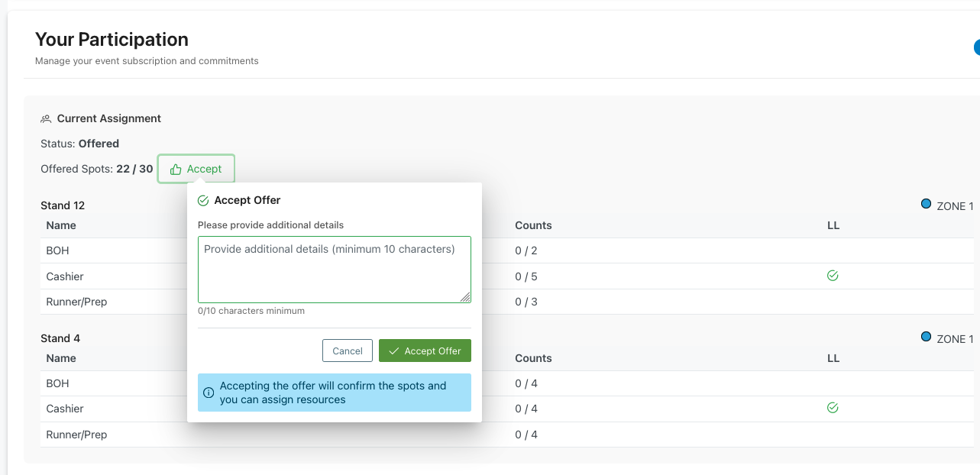Screen dimensions: 980x475
Task: Click the blue circle at top right edge
Action: tap(976, 48)
